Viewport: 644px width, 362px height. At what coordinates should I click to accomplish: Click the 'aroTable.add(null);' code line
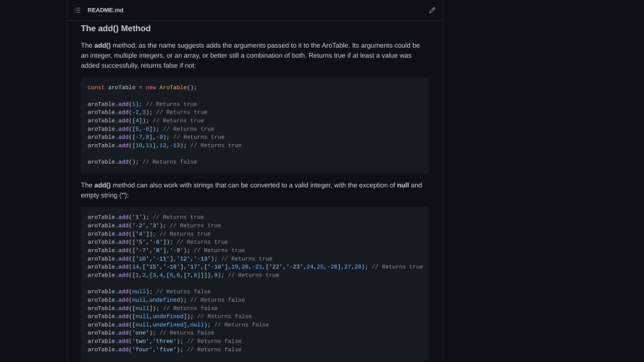(149, 292)
